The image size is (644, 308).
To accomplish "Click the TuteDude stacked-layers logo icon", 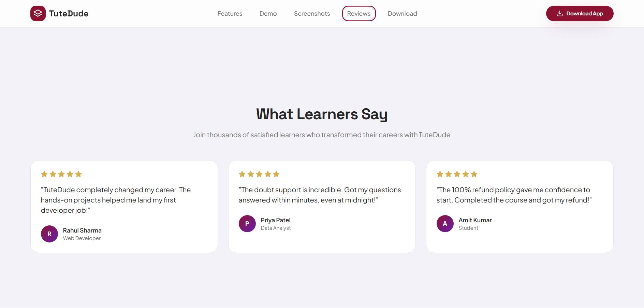I will pos(38,14).
